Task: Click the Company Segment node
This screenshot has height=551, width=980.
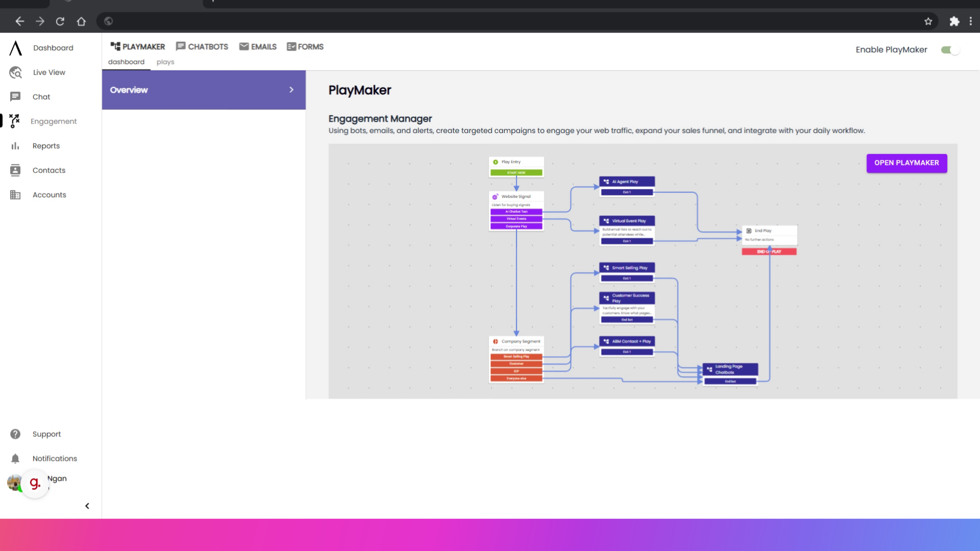Action: [516, 359]
